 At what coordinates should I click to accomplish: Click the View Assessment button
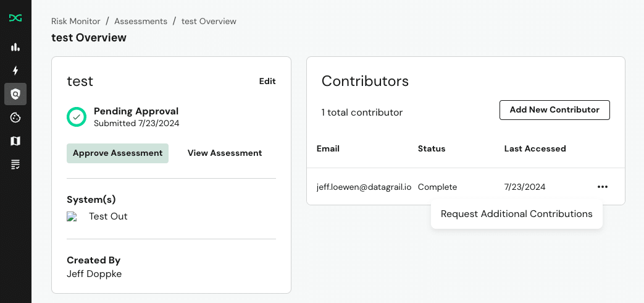click(225, 153)
